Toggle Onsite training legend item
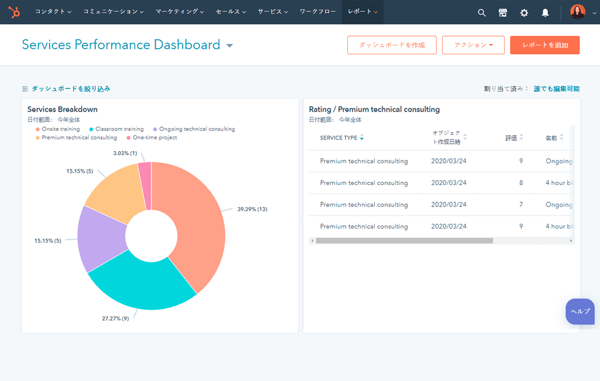Screen dimensions: 600x381 click(58, 129)
